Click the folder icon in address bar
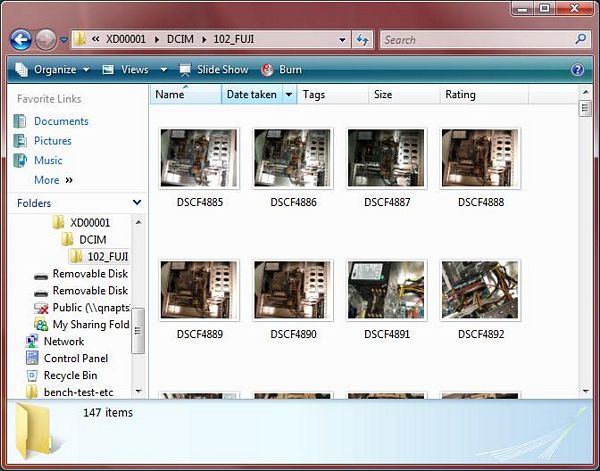600x471 pixels. point(80,39)
